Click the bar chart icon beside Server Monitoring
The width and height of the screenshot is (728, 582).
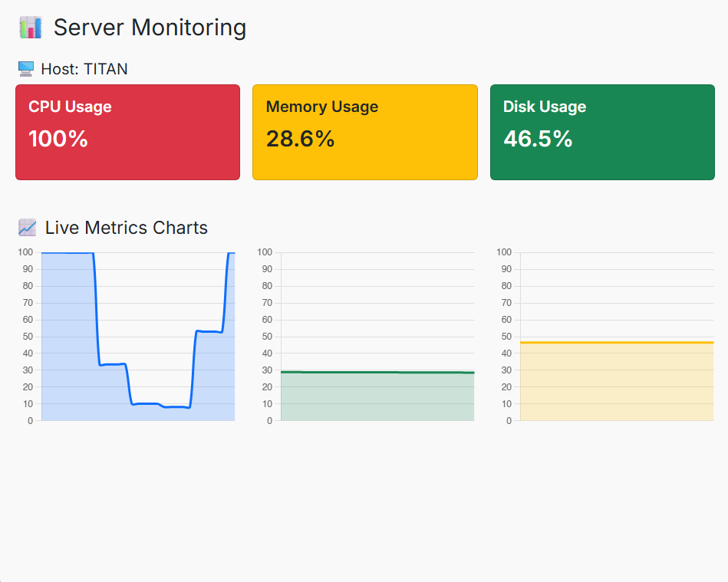pyautogui.click(x=31, y=28)
